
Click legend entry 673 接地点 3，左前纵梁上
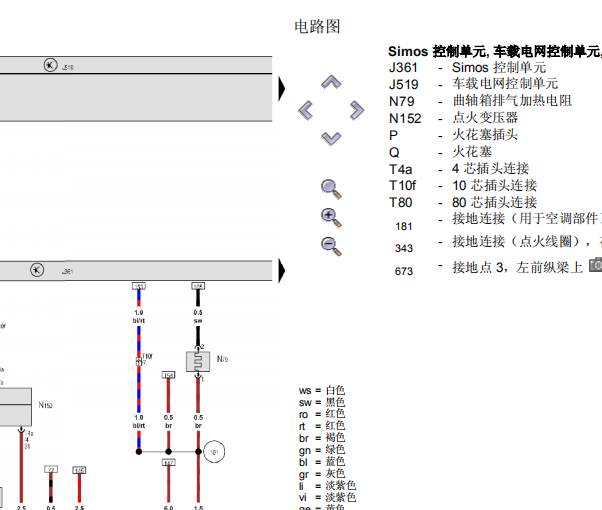tap(489, 268)
